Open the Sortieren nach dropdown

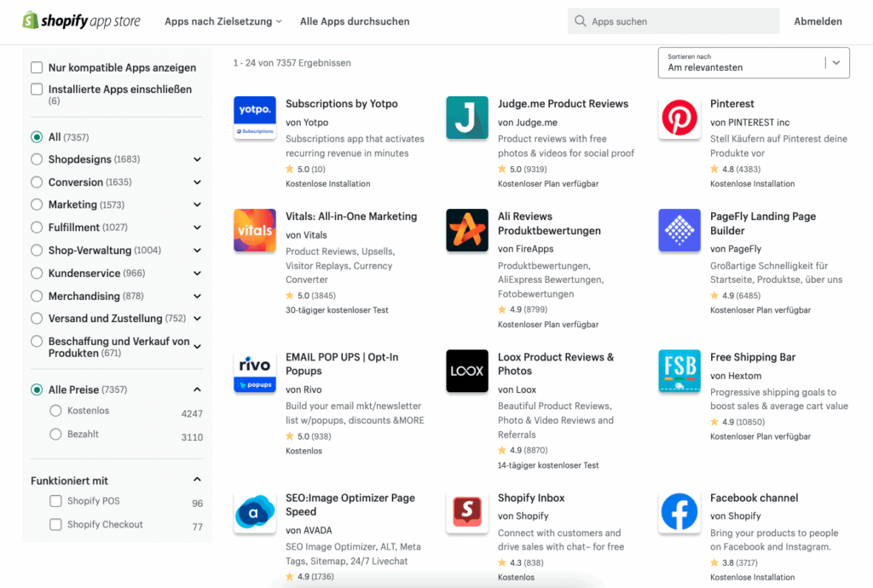coord(754,63)
